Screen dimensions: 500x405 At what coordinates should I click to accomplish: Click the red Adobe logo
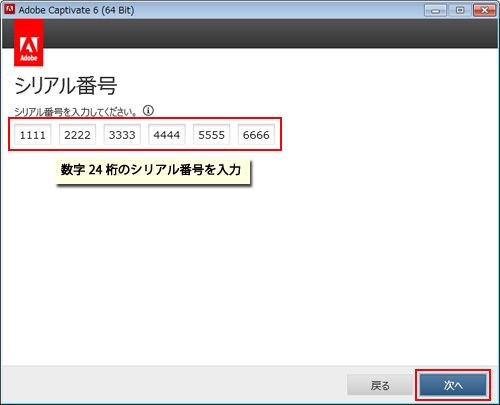click(x=29, y=43)
